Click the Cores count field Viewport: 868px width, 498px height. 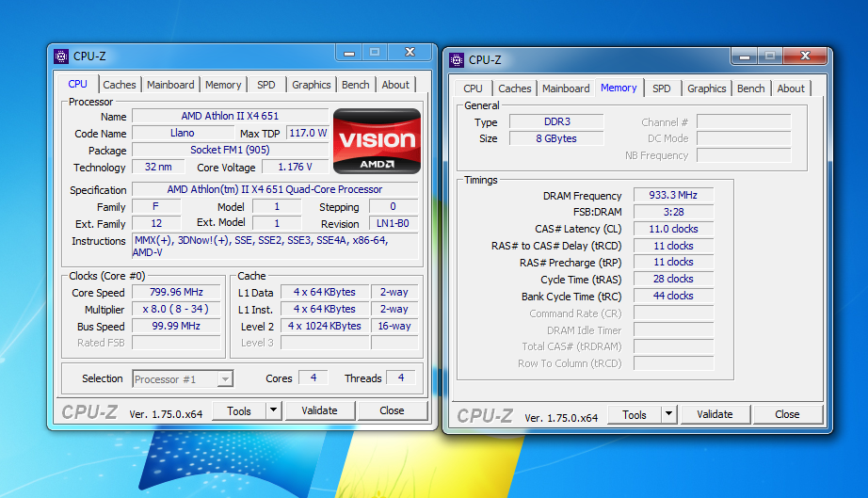(313, 378)
